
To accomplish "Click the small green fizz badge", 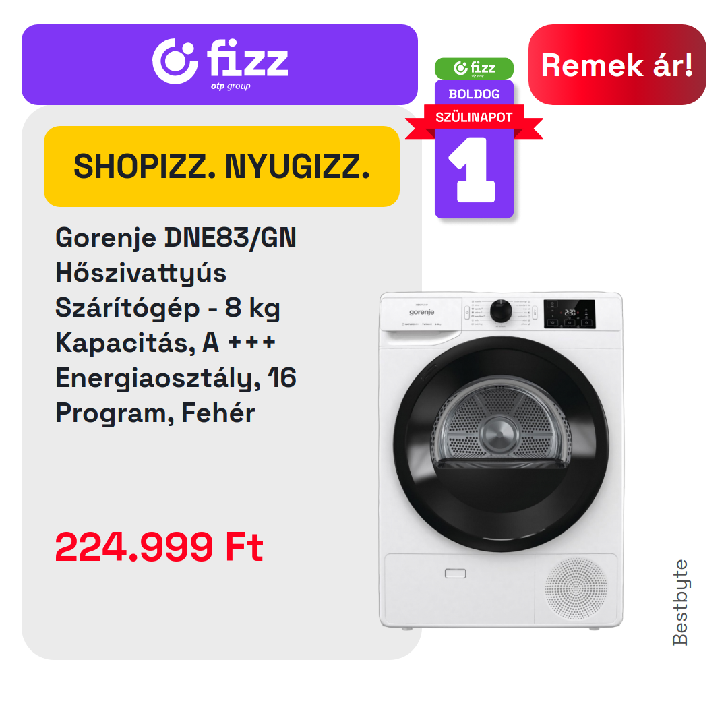I will click(474, 68).
